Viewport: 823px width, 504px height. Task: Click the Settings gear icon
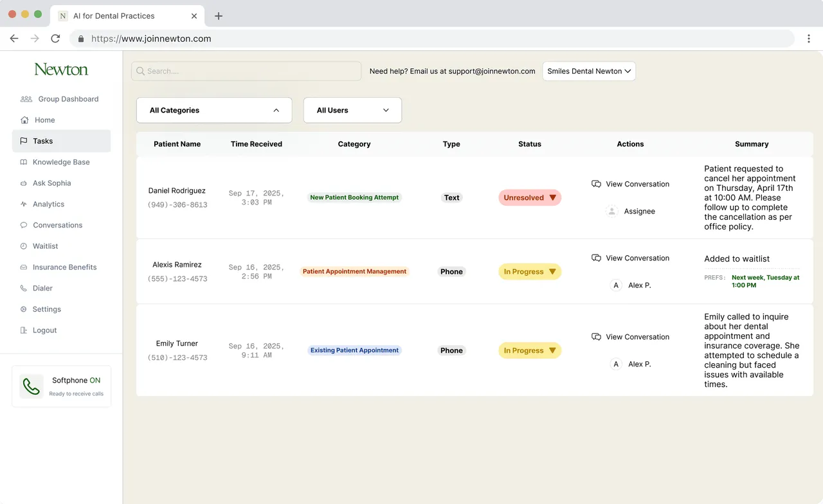pyautogui.click(x=24, y=309)
